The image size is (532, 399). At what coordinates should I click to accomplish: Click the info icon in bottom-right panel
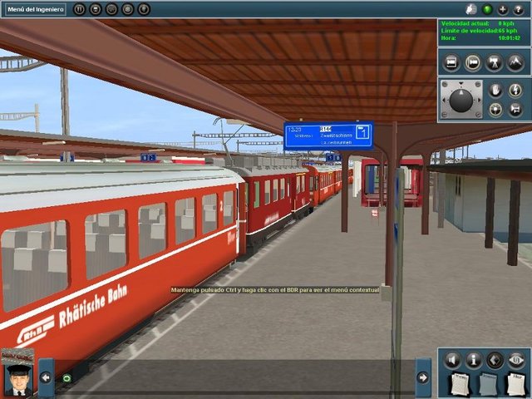pos(474,360)
